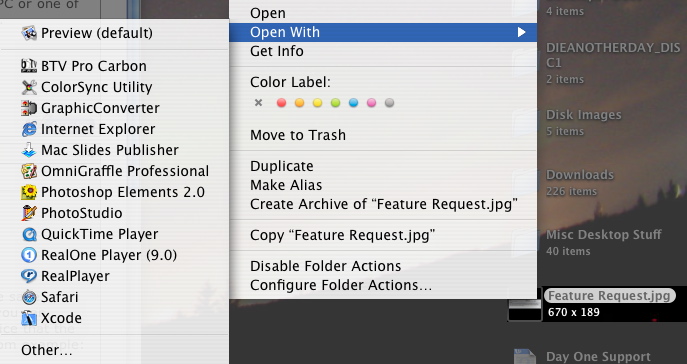Select Make Alias

pos(383,185)
